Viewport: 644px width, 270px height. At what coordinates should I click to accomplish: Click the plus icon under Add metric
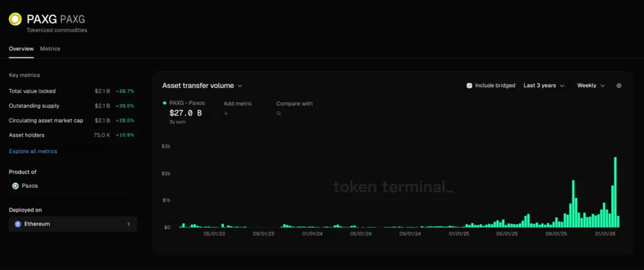(x=226, y=114)
